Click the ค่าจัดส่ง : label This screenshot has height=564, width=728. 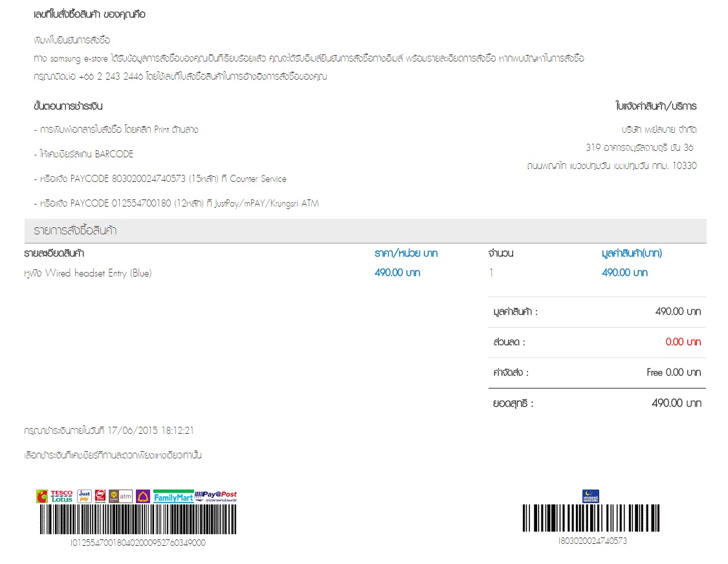point(511,372)
